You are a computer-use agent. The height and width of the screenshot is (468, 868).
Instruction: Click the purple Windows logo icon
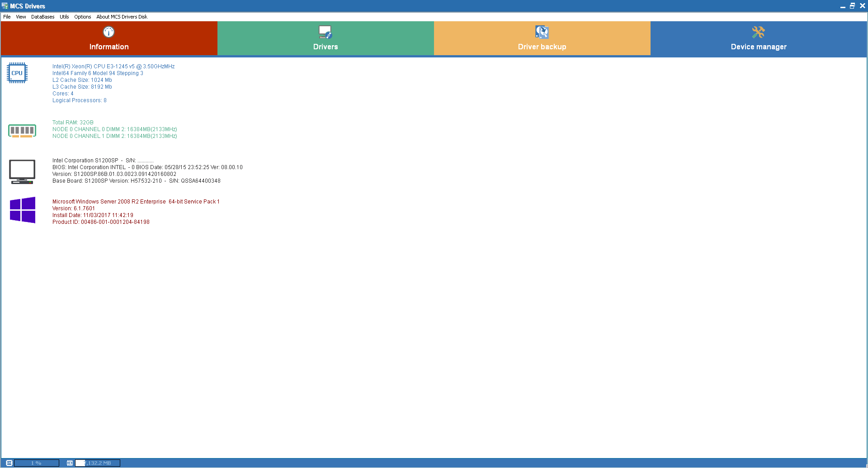(23, 210)
